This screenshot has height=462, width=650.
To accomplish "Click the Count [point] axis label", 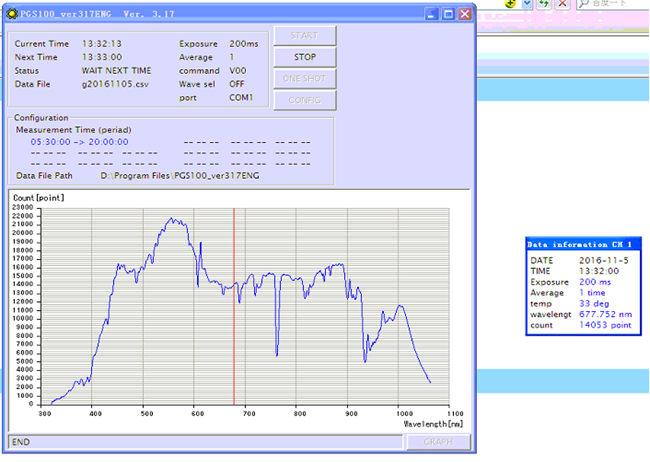I will [x=39, y=198].
